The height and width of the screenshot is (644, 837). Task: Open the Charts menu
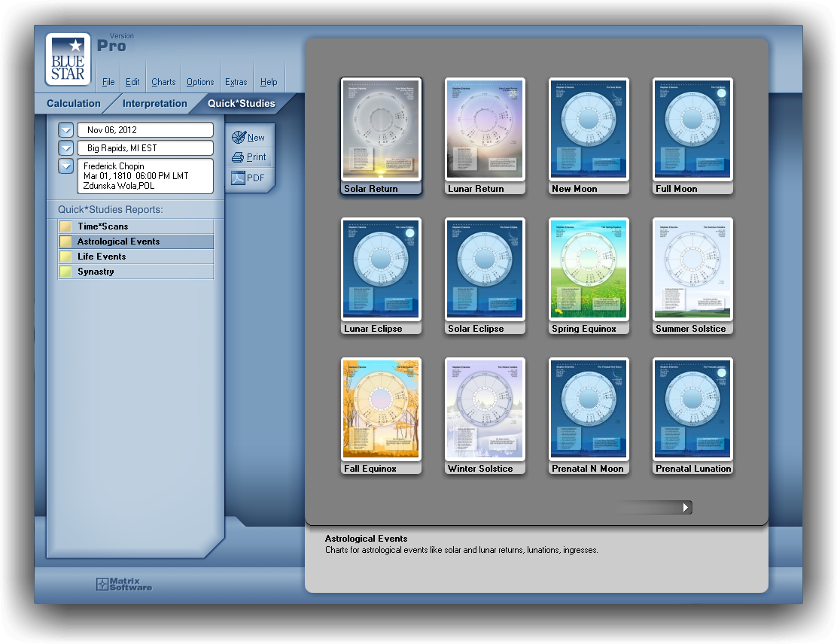[163, 82]
